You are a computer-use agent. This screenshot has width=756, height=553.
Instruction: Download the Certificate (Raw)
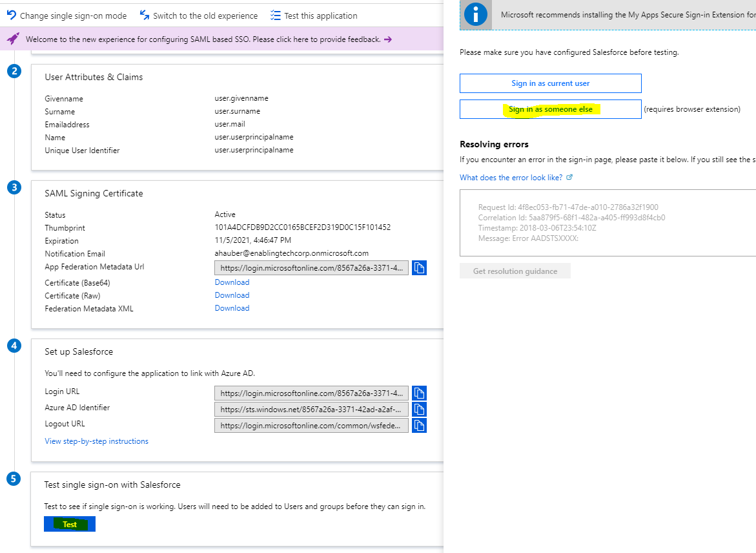click(x=232, y=295)
